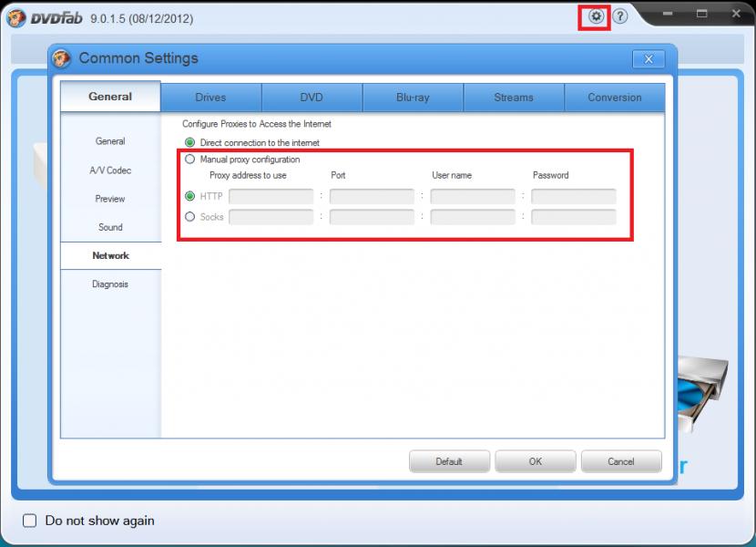Click the 'Configure Proxies to Access the Internet' heading
The image size is (756, 547).
tap(257, 124)
